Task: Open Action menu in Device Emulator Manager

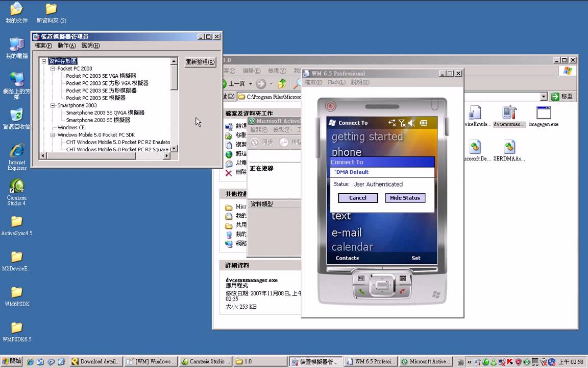Action: pyautogui.click(x=66, y=45)
